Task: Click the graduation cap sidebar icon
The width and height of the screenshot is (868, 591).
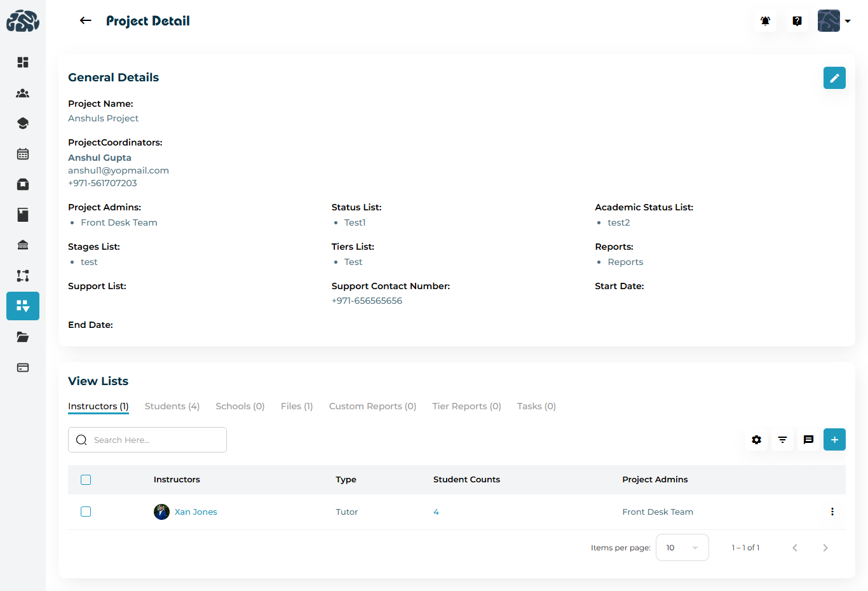Action: click(x=23, y=123)
